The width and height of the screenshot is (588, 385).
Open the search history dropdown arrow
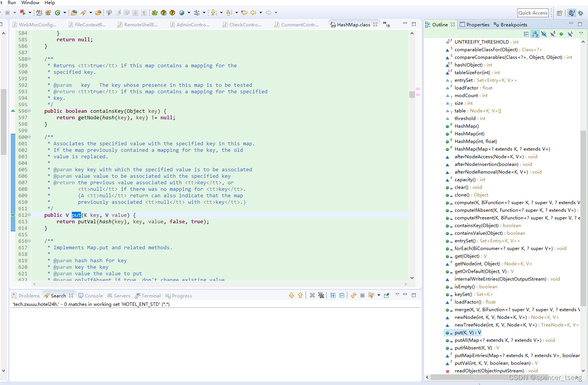[x=378, y=295]
